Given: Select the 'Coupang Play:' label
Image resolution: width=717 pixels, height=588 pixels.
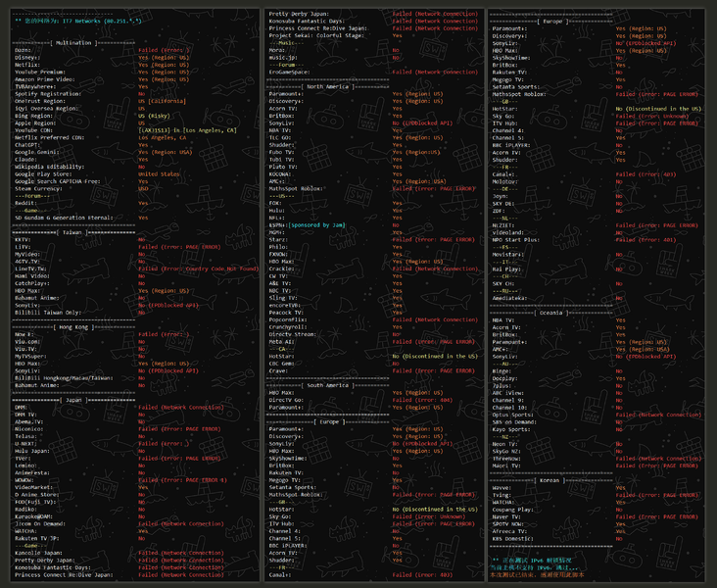Looking at the screenshot, I should click(512, 510).
